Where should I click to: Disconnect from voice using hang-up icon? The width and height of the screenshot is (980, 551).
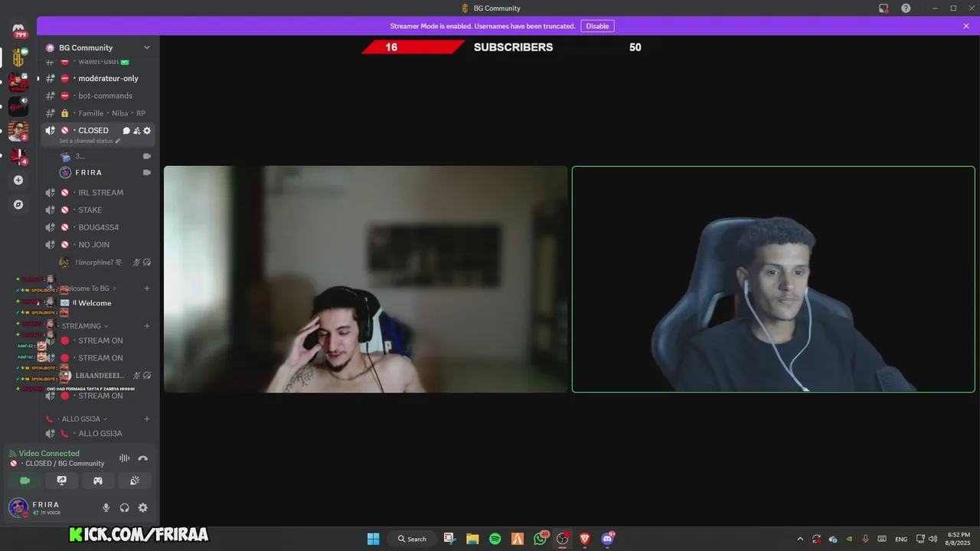pyautogui.click(x=142, y=458)
